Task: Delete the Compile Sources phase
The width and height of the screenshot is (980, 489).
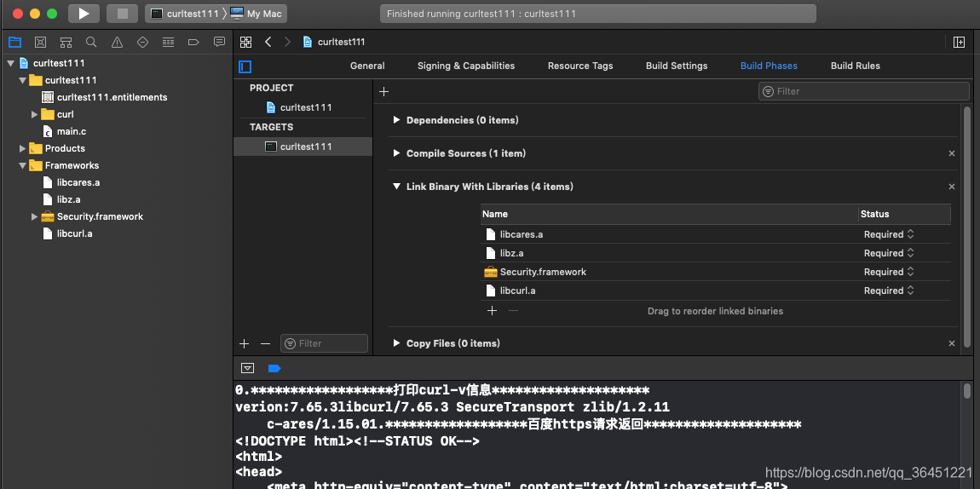Action: pos(952,153)
